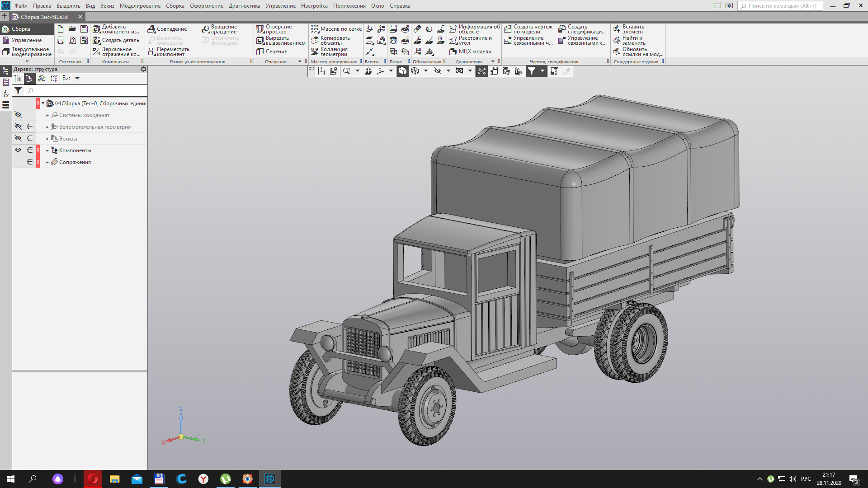Click the Расстояние и угол (Distance and Angle) icon
The width and height of the screenshot is (868, 488).
pos(454,40)
